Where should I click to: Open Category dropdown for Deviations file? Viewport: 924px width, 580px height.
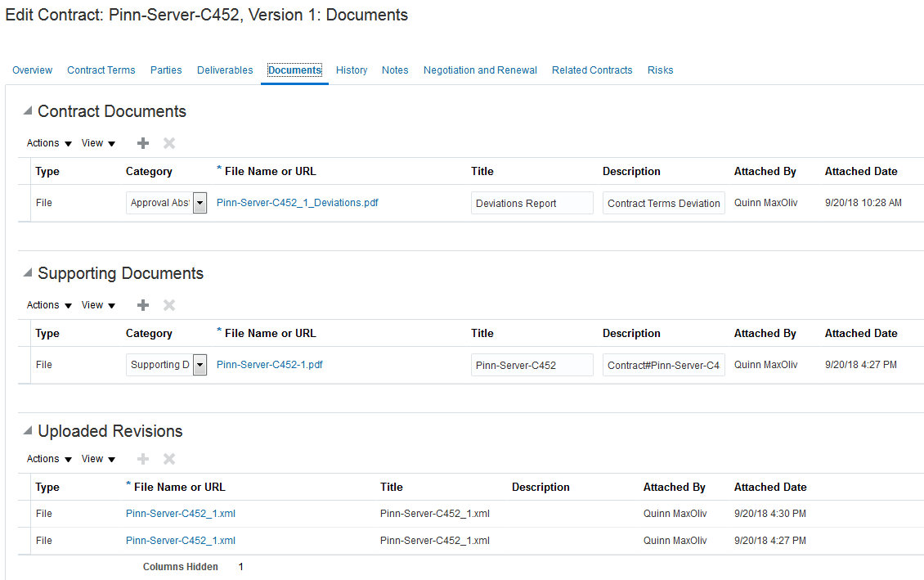point(200,203)
